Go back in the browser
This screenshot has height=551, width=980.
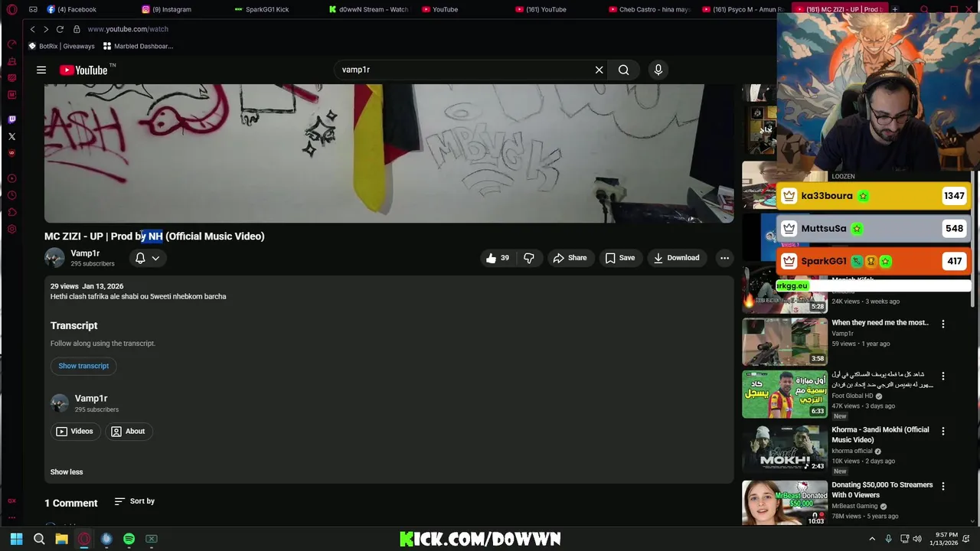[x=32, y=29]
